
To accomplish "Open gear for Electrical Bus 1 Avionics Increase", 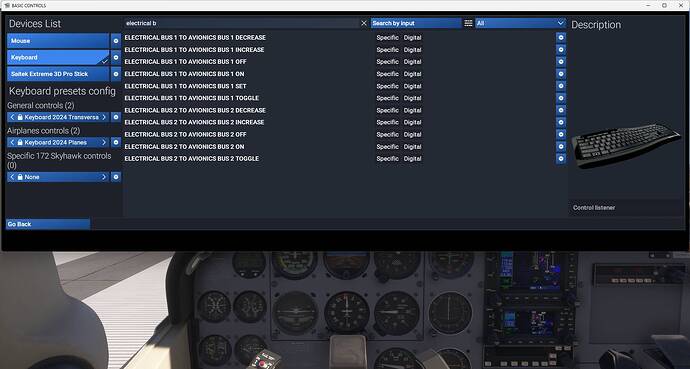I will pos(561,50).
